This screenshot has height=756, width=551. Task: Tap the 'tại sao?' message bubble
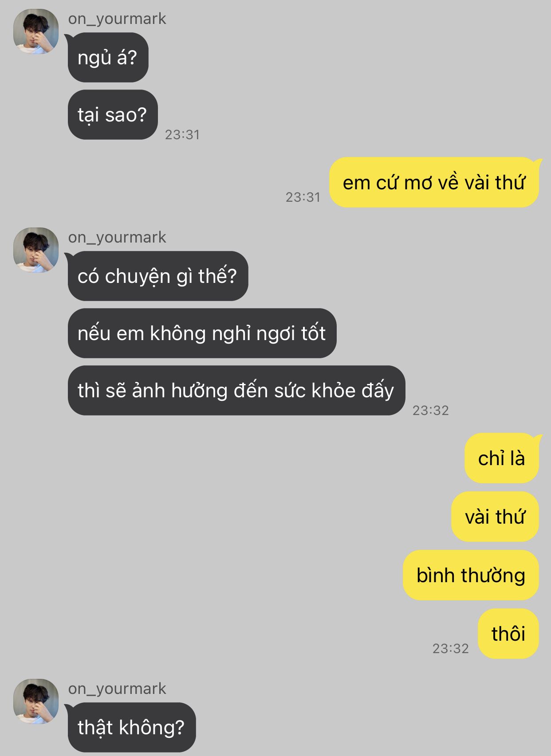pyautogui.click(x=113, y=115)
